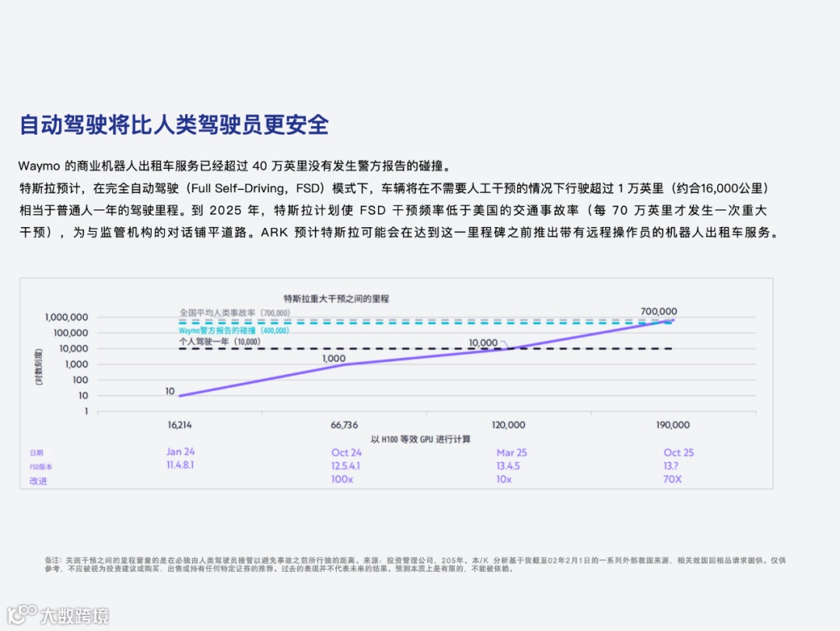Click x-axis value 16,214
The width and height of the screenshot is (840, 631).
pyautogui.click(x=180, y=425)
